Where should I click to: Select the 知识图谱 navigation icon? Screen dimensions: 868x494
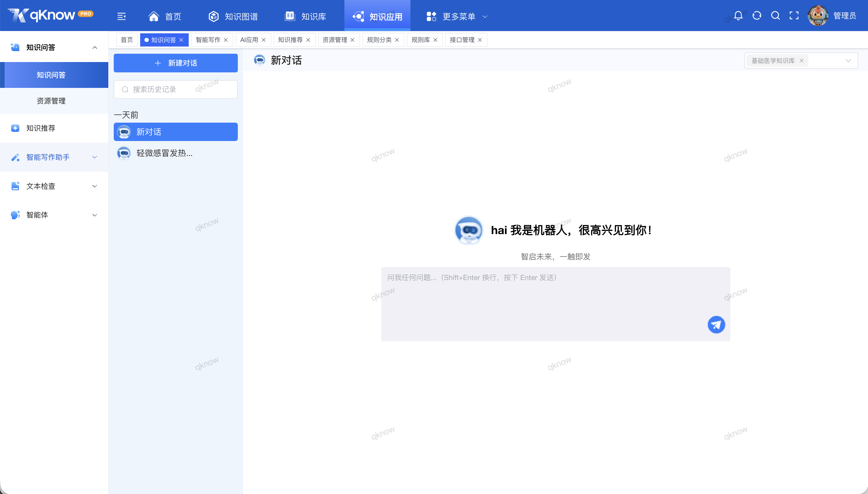(x=213, y=16)
